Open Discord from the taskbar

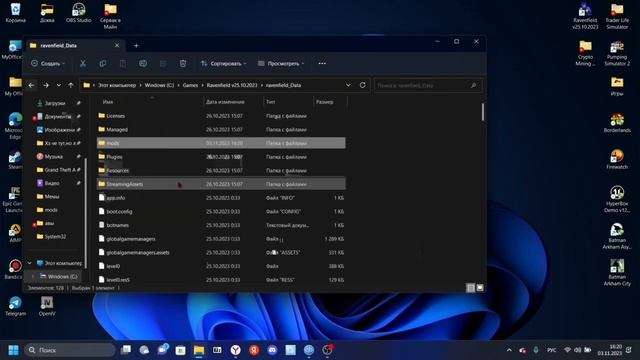[x=272, y=350]
